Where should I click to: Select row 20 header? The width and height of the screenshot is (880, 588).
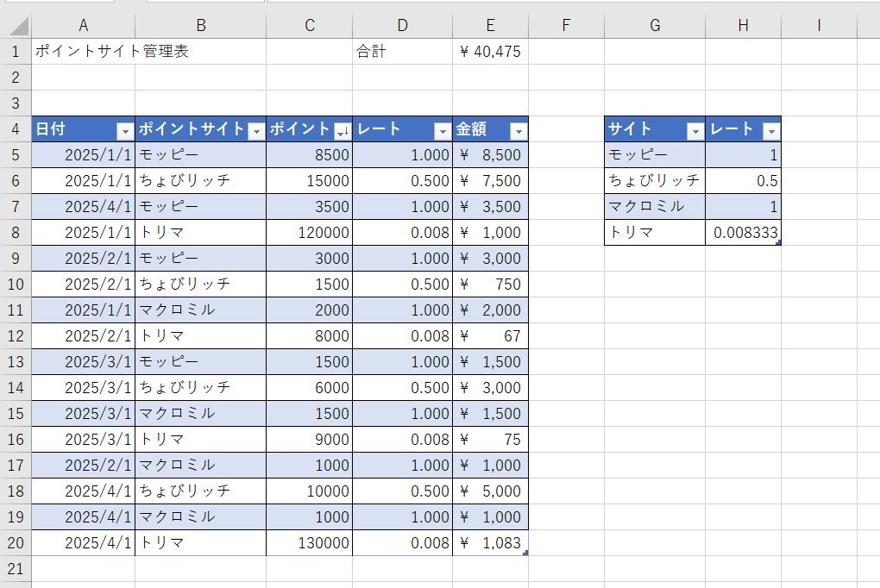click(x=16, y=543)
